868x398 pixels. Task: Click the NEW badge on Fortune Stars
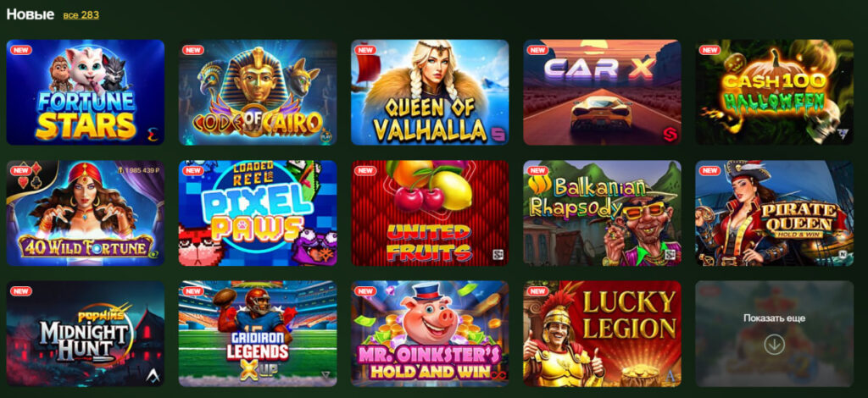21,50
